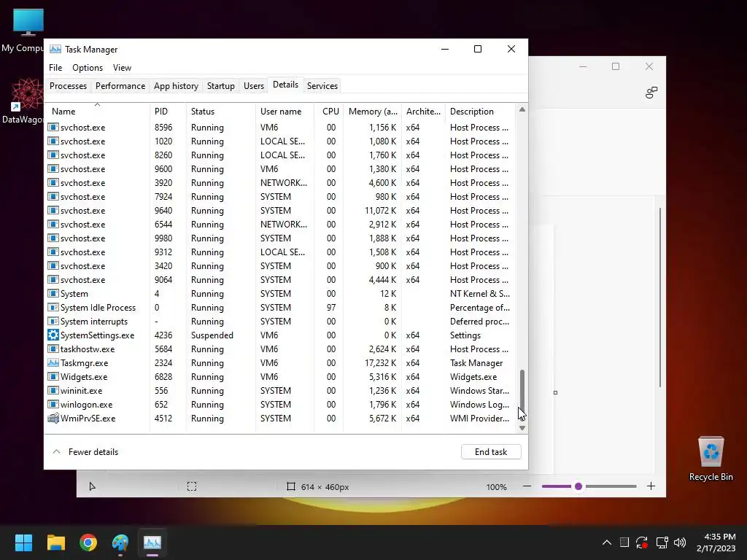Click the share icon in background window
This screenshot has height=560, width=747.
point(651,93)
